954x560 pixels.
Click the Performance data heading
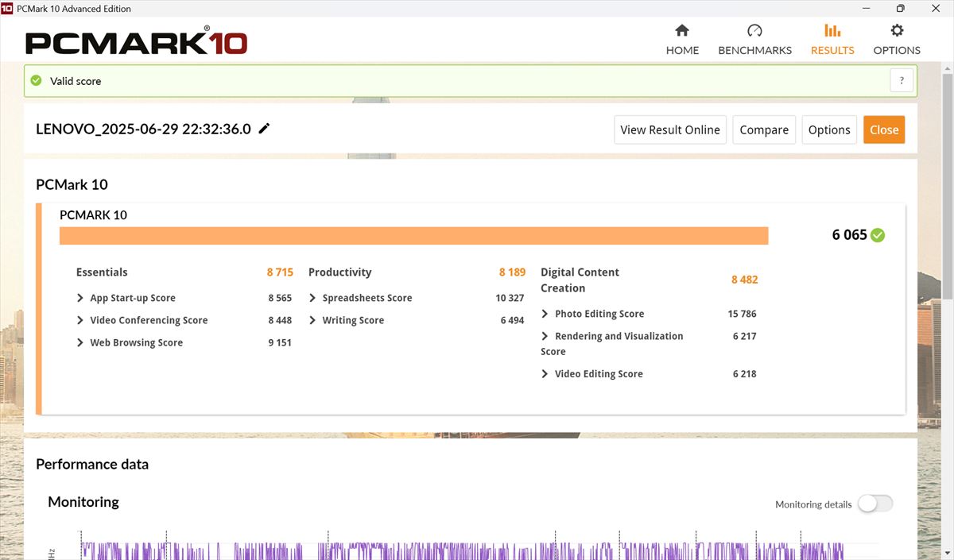coord(92,464)
